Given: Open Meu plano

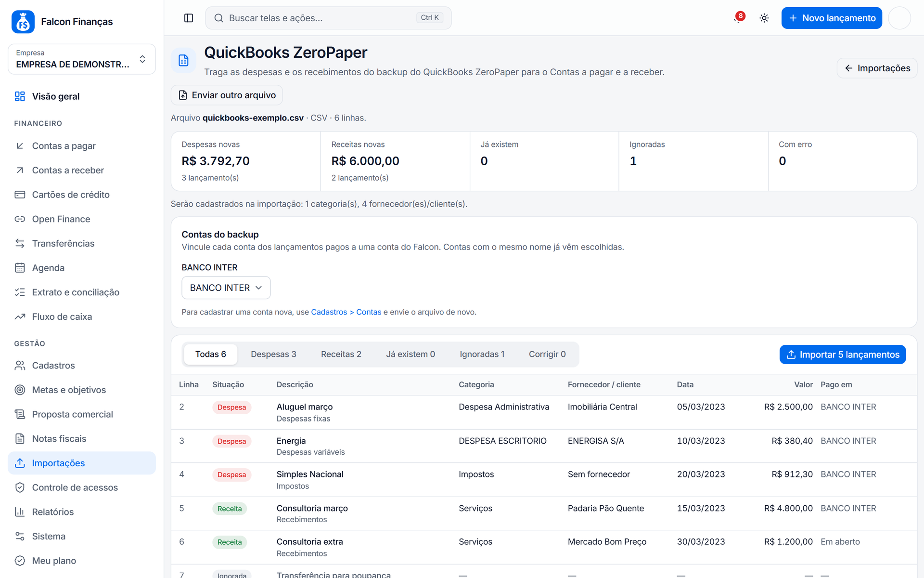Looking at the screenshot, I should click(x=82, y=561).
